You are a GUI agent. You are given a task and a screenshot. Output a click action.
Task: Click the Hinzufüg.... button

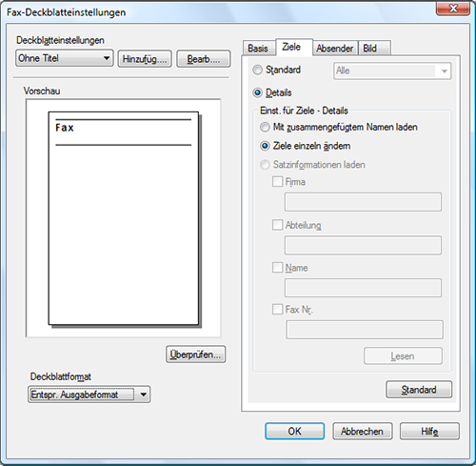point(145,59)
